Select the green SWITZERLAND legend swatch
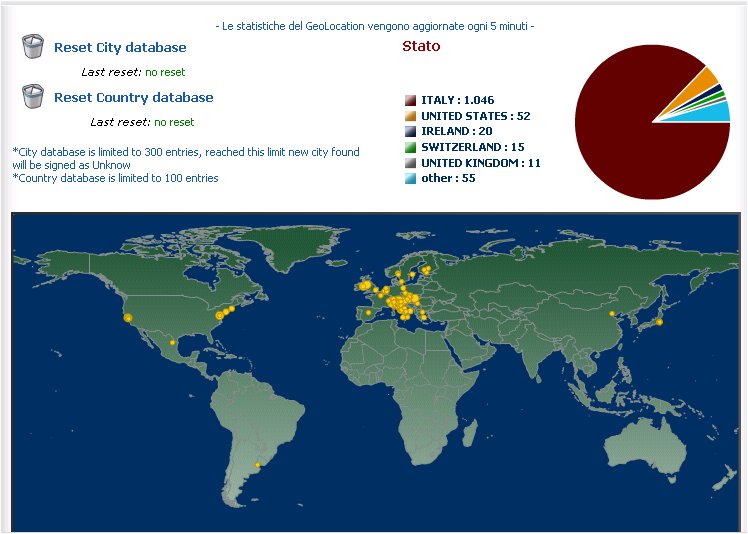 [410, 147]
